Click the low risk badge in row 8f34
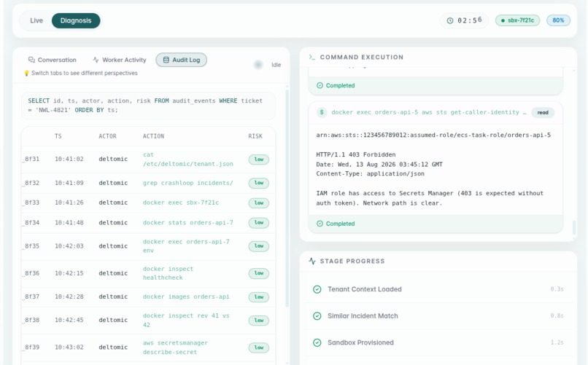The image size is (588, 365). click(x=259, y=223)
